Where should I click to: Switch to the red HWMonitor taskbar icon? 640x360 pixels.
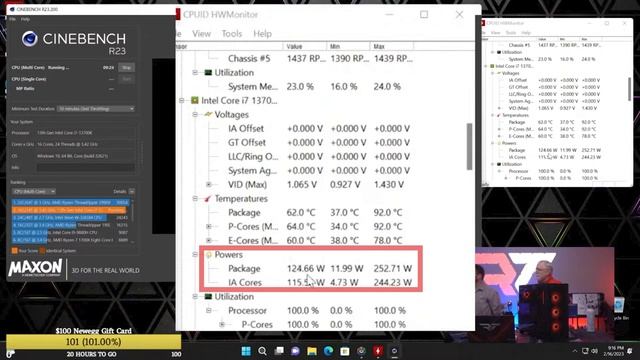[378, 351]
